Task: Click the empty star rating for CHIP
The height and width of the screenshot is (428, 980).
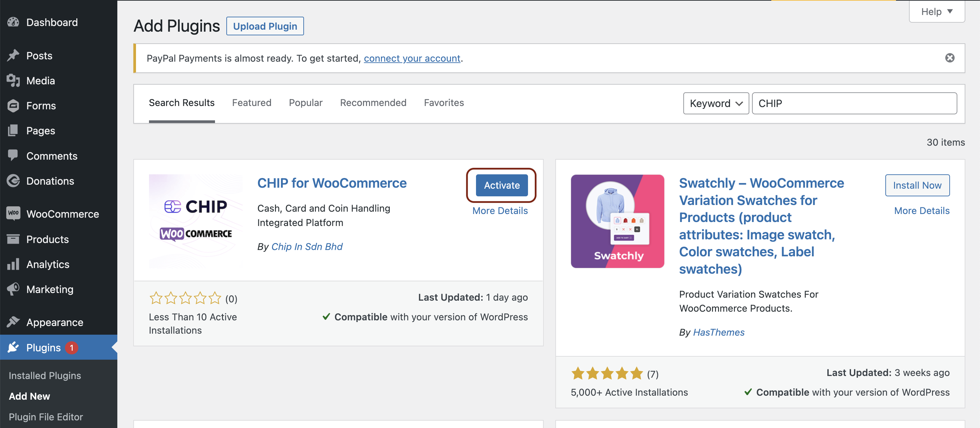Action: [185, 298]
